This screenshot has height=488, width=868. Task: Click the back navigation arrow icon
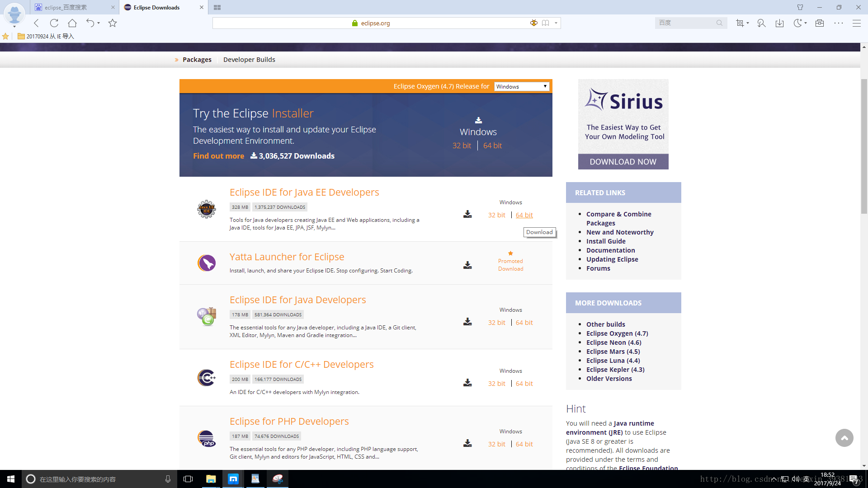tap(36, 23)
